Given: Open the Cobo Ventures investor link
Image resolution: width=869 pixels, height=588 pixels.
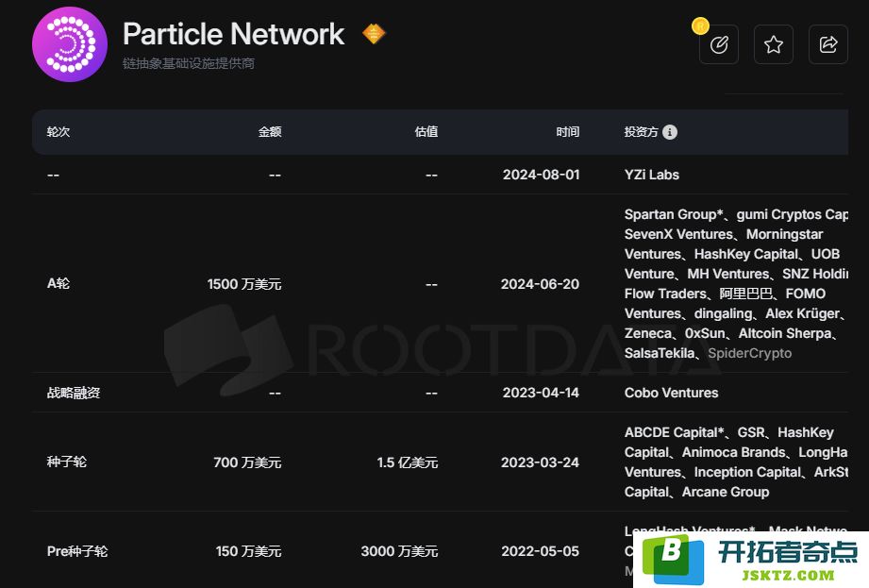Looking at the screenshot, I should tap(671, 393).
